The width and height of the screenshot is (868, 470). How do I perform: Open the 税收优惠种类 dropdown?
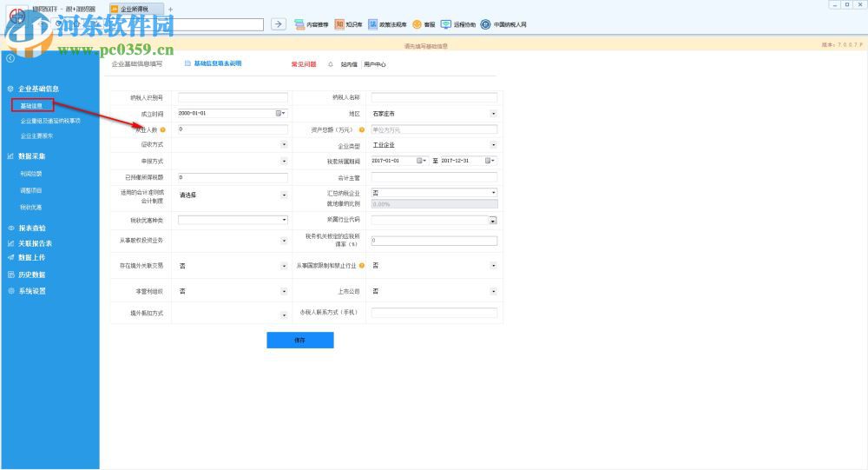click(x=233, y=220)
